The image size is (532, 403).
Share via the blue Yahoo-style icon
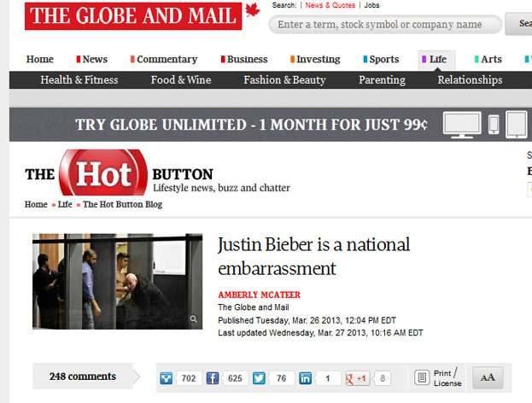[167, 378]
